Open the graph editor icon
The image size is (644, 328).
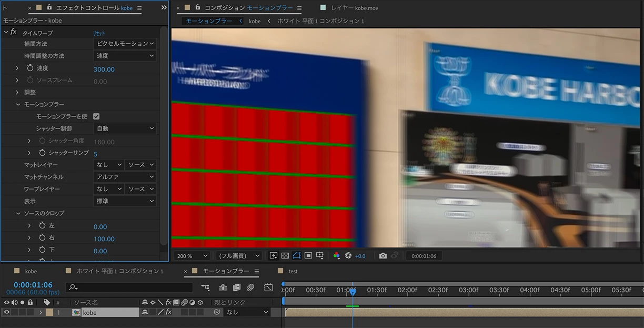(269, 287)
